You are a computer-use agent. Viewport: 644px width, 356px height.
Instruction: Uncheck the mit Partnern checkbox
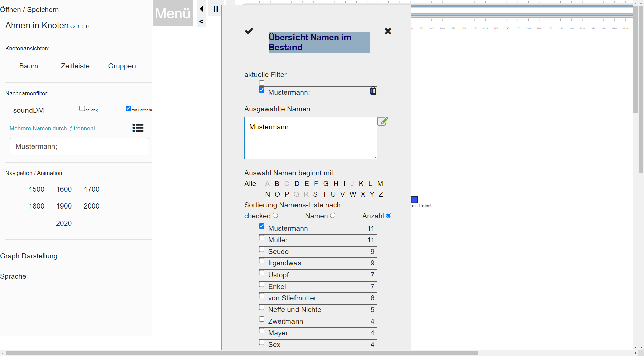pos(128,108)
